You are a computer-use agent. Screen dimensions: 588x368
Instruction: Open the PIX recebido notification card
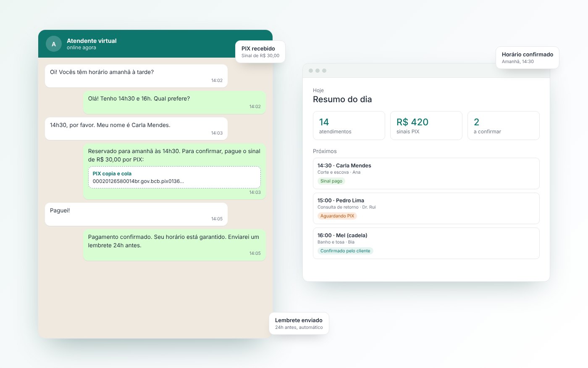click(260, 52)
